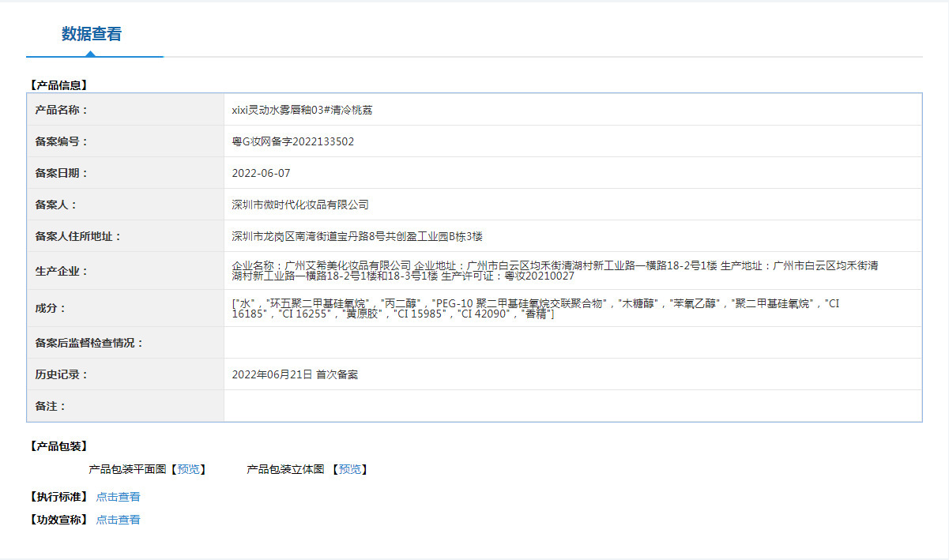The image size is (949, 560).
Task: Select the 备案后监督检查情况 row label
Action: tap(89, 343)
